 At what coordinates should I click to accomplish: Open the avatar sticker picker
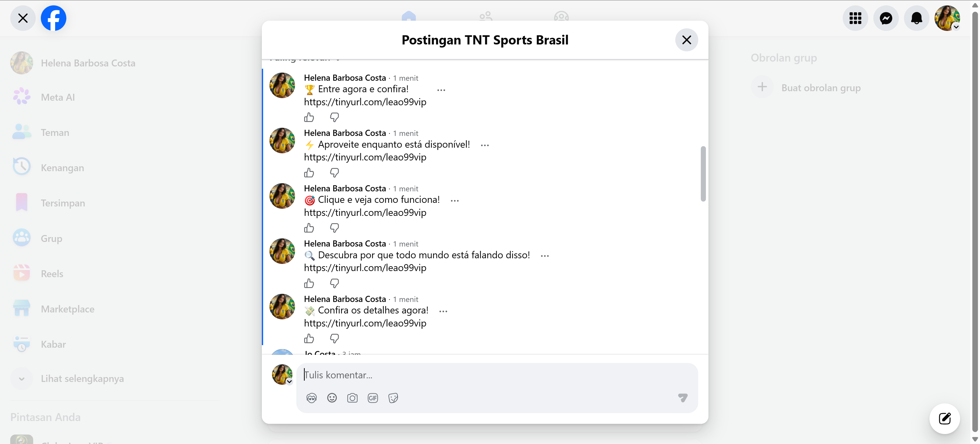coord(312,398)
